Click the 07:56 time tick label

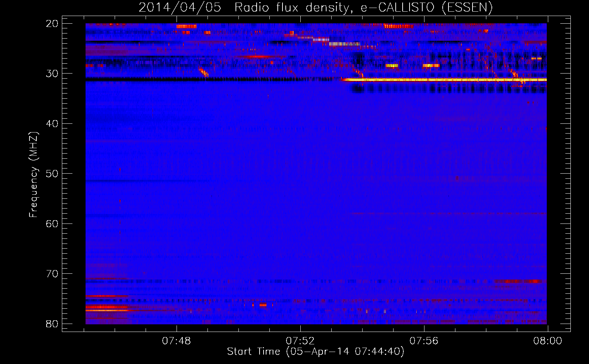tap(424, 341)
